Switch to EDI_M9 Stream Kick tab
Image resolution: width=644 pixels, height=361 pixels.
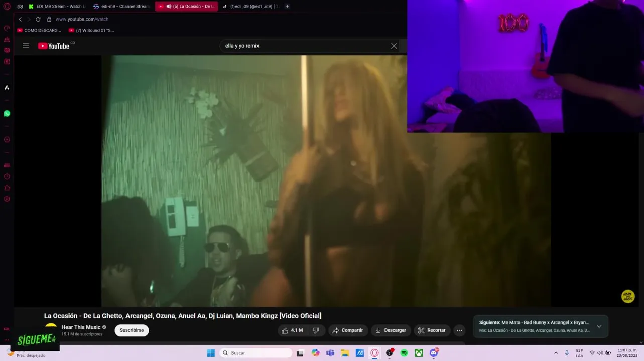click(56, 6)
